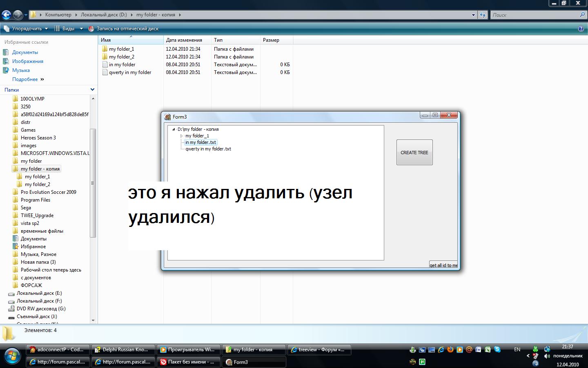This screenshot has width=588, height=368.
Task: Click the search magnifier icon
Action: point(582,15)
